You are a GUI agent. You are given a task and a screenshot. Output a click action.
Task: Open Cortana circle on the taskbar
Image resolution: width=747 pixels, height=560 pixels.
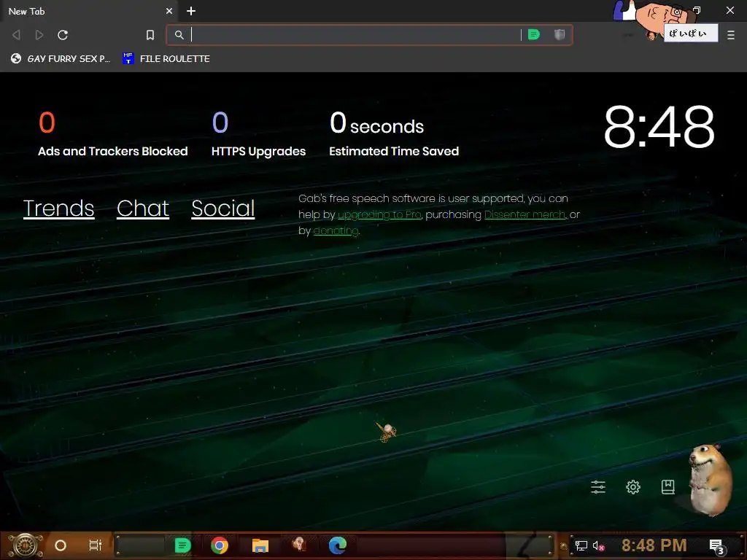61,545
